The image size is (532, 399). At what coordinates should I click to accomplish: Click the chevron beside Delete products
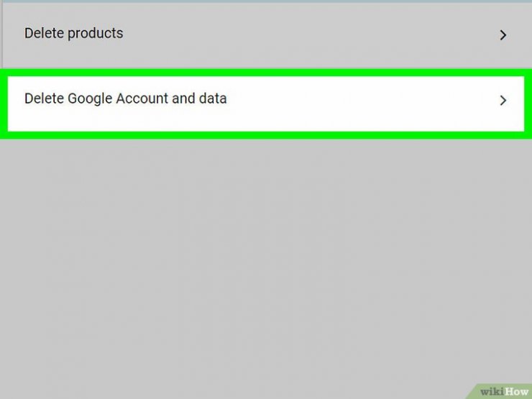[x=503, y=35]
